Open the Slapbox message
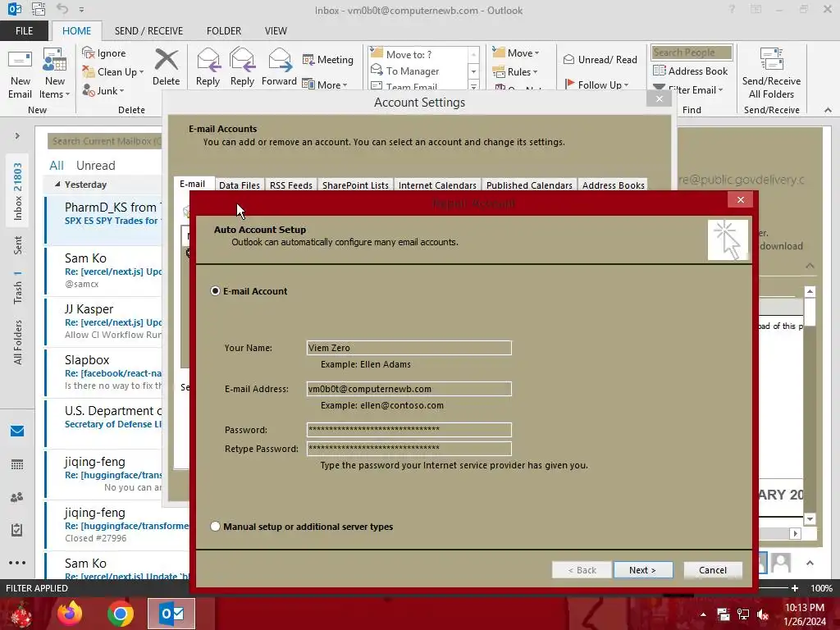 tap(104, 372)
